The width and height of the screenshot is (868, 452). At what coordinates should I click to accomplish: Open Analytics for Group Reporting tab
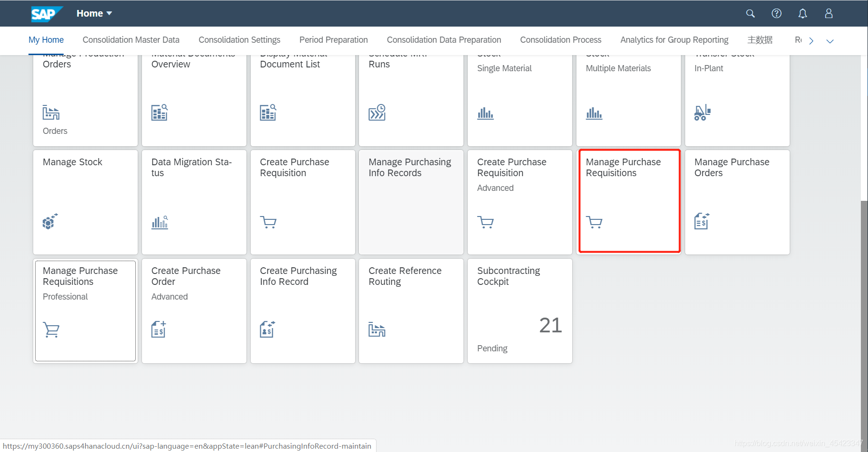click(674, 40)
